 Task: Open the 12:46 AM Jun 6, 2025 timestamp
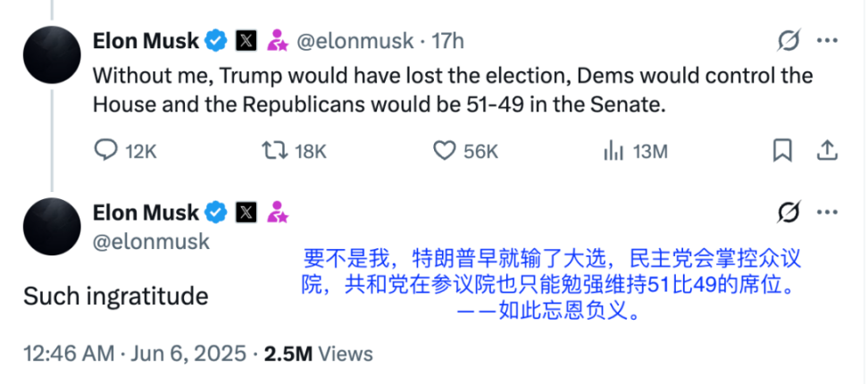135,353
